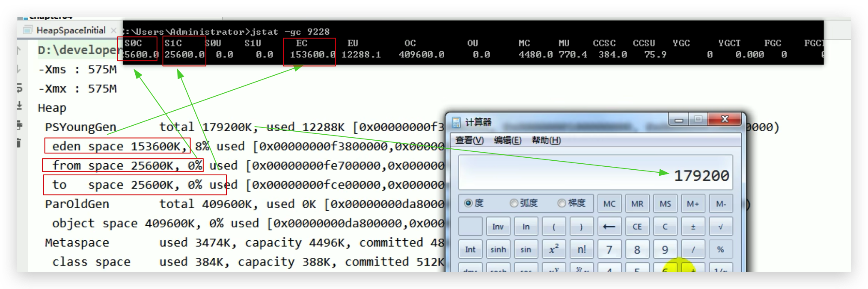Click the up-arrow icon in the run console gutter

[19, 51]
